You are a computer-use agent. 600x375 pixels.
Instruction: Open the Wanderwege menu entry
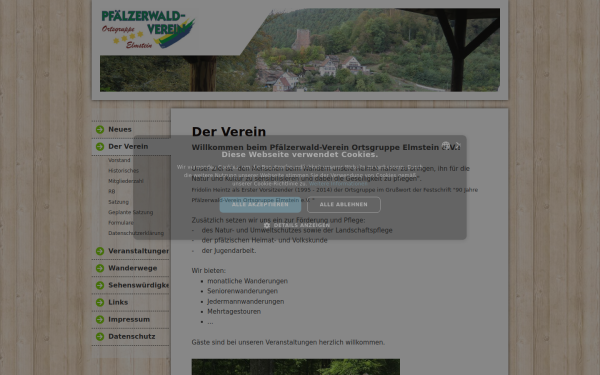133,268
